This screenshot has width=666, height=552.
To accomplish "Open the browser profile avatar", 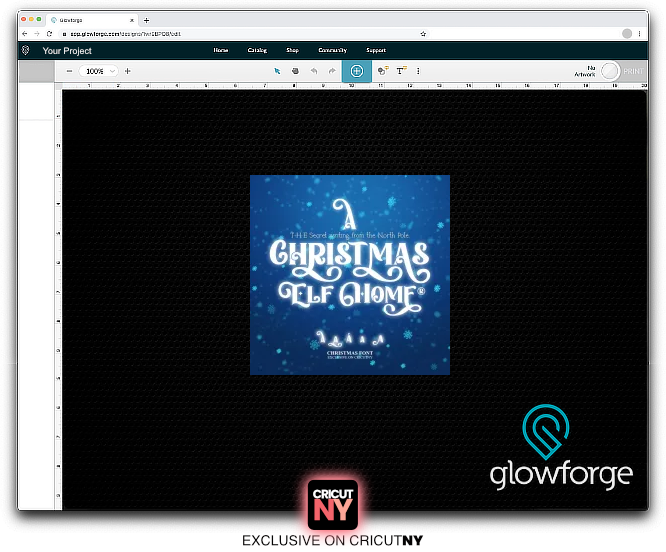I will (x=627, y=34).
